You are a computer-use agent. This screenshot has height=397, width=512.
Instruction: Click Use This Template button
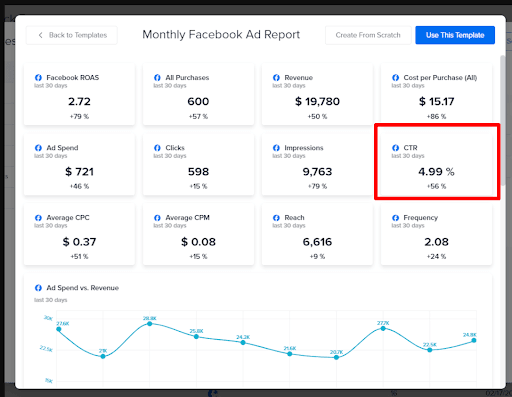[x=455, y=35]
